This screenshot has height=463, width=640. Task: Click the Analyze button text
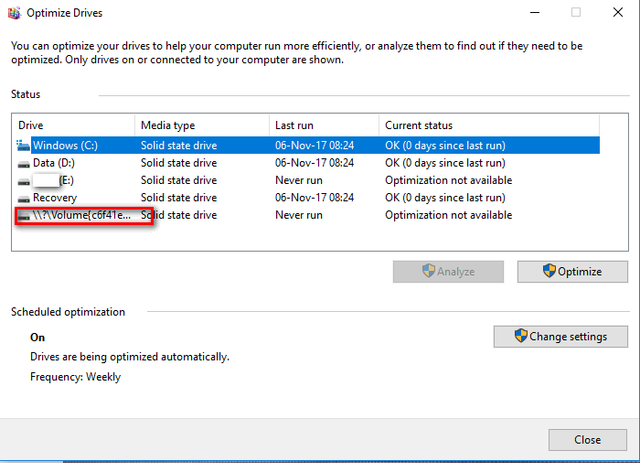point(456,272)
